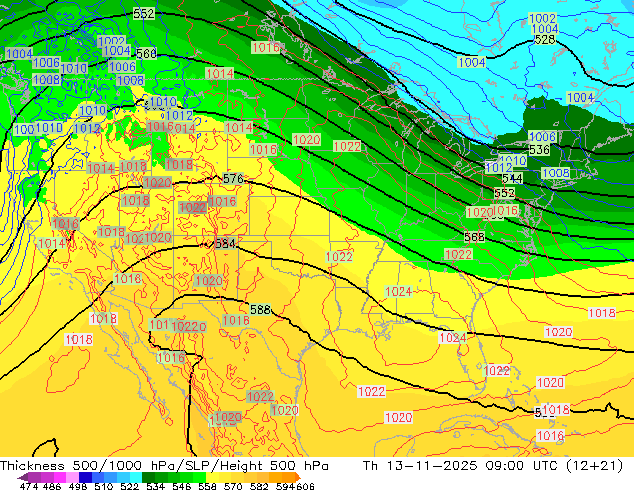The image size is (634, 490).
Task: Click the '(12+21)' forecast offset text
Action: [x=594, y=466]
